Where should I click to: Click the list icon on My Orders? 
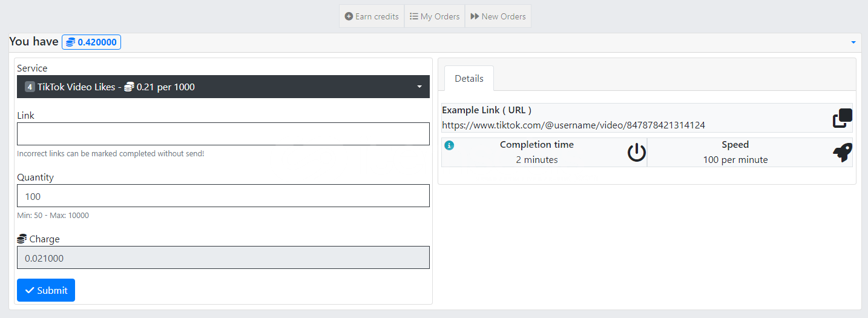pos(414,16)
